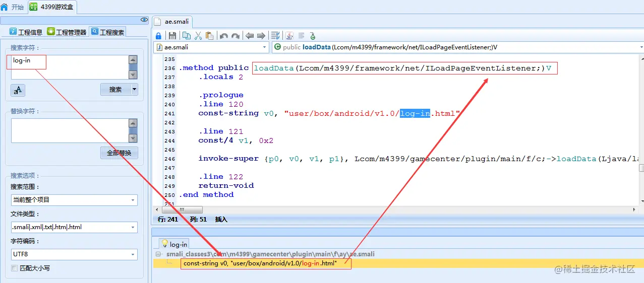This screenshot has width=644, height=283.
Task: Click the '.line 120' code line
Action: pos(221,104)
